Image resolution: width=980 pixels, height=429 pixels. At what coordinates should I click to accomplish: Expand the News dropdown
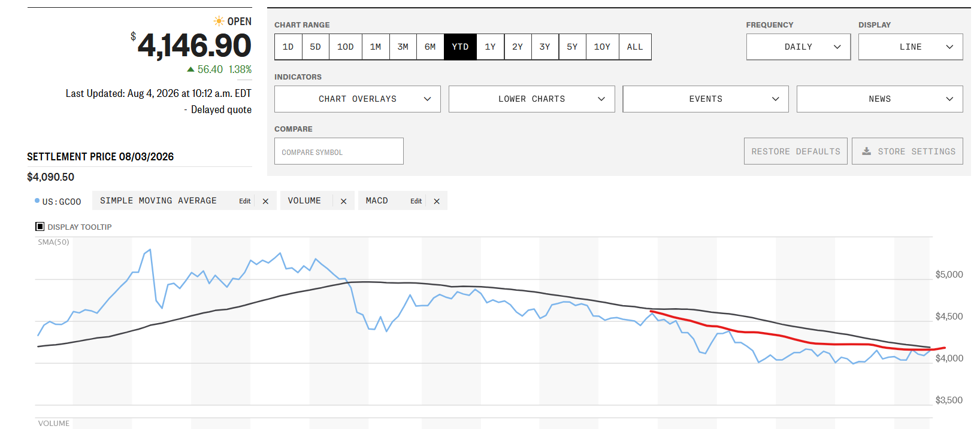click(x=880, y=99)
